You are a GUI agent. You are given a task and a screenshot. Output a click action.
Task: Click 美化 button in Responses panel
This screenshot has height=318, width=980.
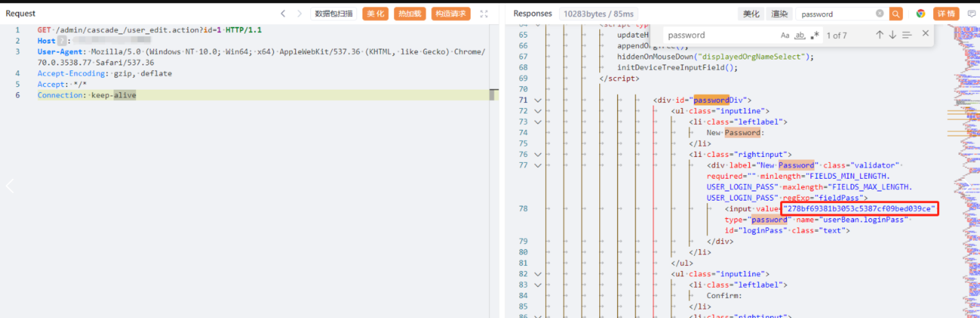tap(751, 14)
